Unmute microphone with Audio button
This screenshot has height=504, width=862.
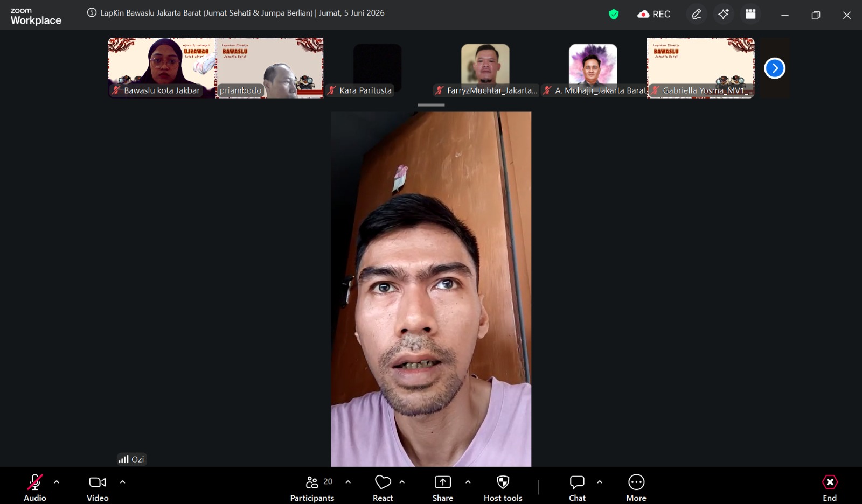pyautogui.click(x=35, y=488)
